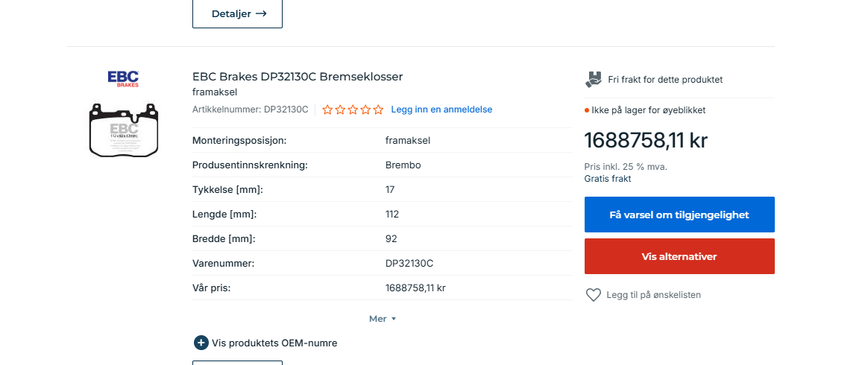Click the Brembo value in specifications
The width and height of the screenshot is (868, 365).
(x=403, y=165)
